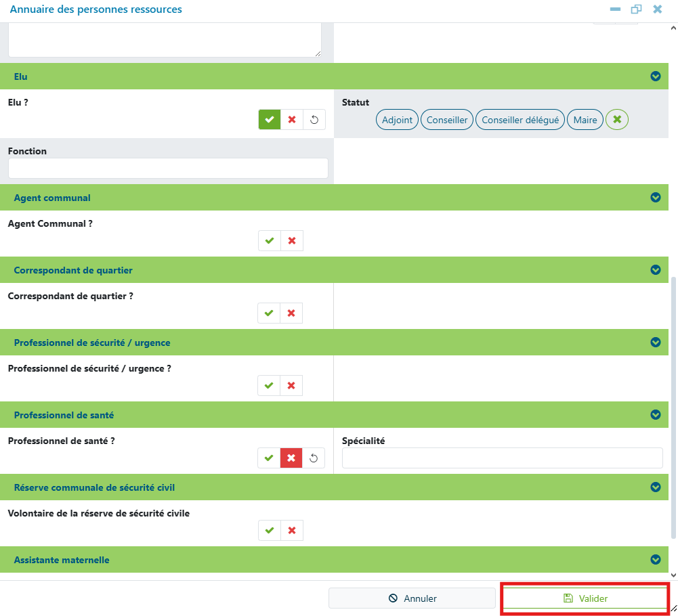Mark Correspondant de quartier as no
Viewport: 678px width, 616px height.
point(291,313)
